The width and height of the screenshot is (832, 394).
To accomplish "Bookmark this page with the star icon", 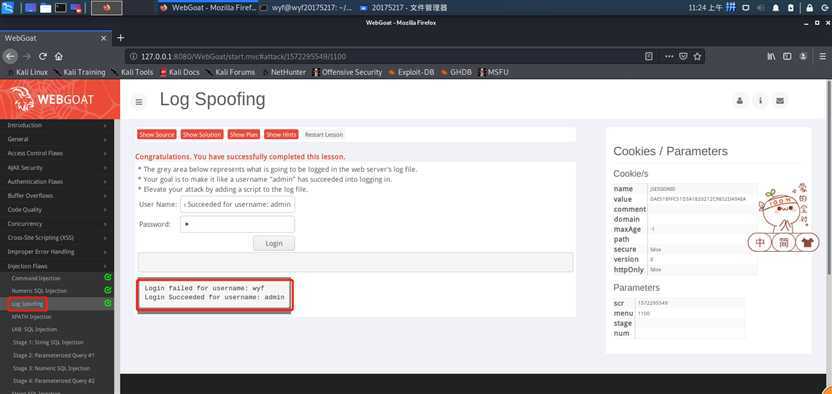I will click(x=697, y=56).
